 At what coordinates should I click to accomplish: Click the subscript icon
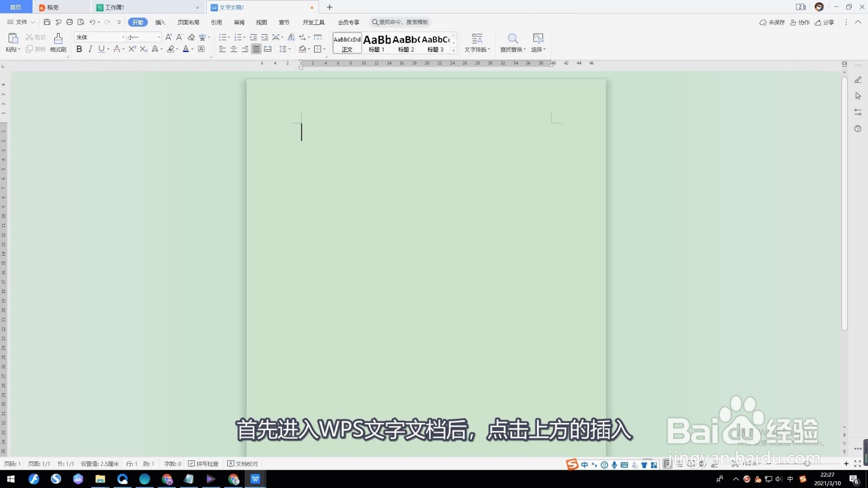143,49
